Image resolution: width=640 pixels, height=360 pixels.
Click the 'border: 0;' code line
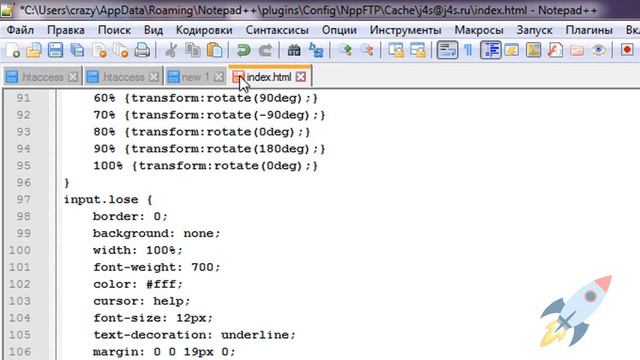[130, 216]
